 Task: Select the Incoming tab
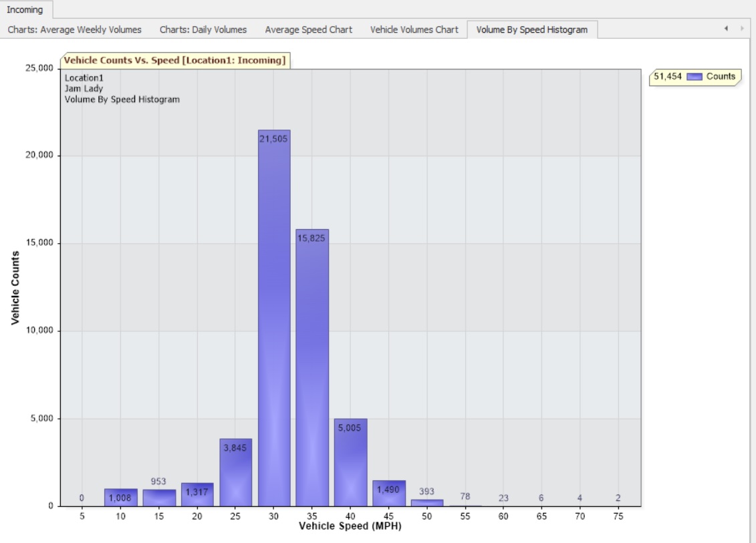tap(25, 9)
